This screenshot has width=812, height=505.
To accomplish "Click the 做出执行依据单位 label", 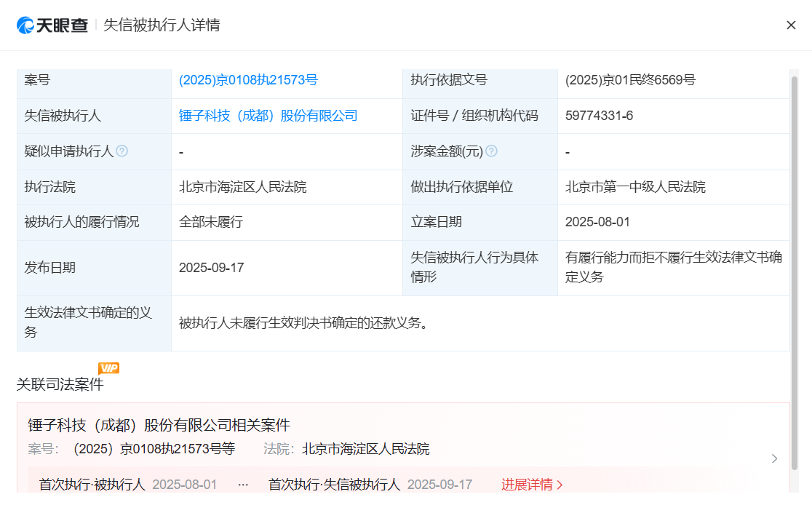I will tap(462, 187).
